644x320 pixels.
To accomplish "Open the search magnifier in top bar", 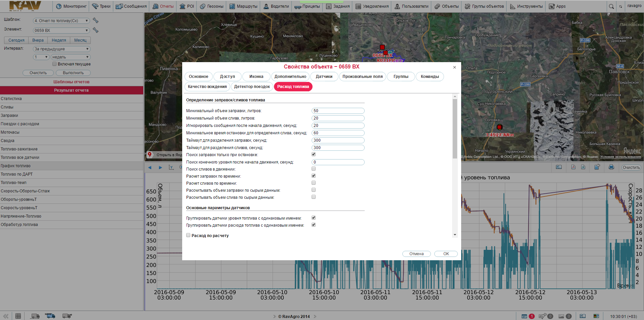I will [x=611, y=6].
